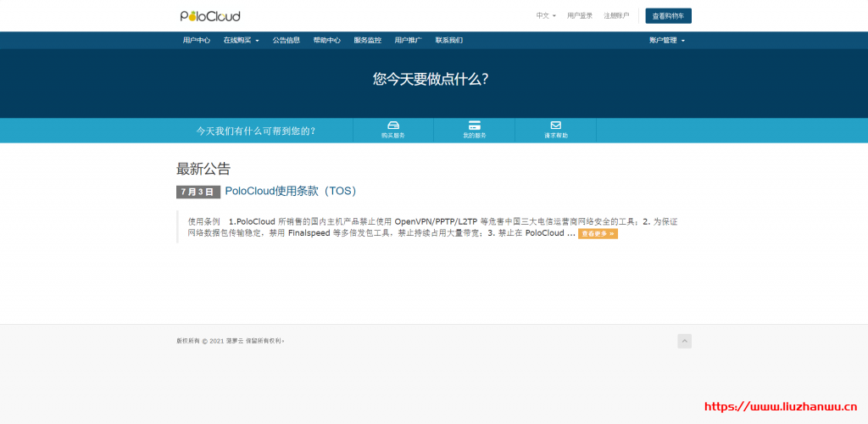This screenshot has height=424, width=868.
Task: Click the 请求帮助 envelope icon
Action: (555, 126)
